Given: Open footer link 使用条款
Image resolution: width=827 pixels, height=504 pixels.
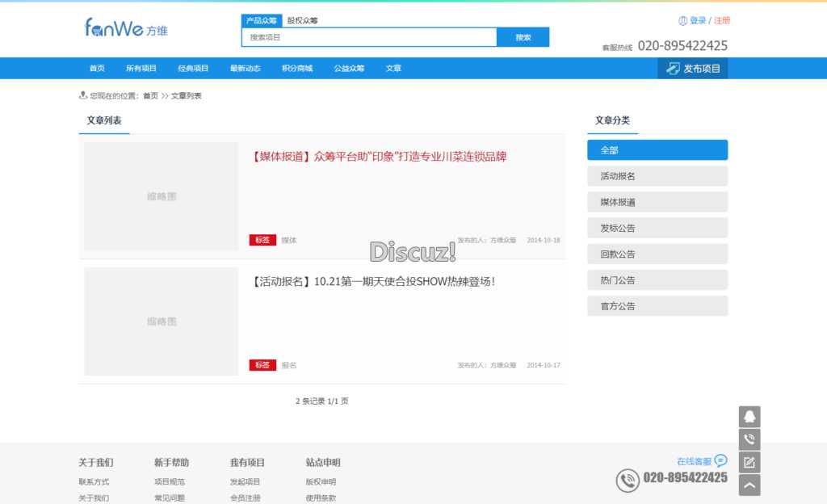Looking at the screenshot, I should tap(321, 498).
